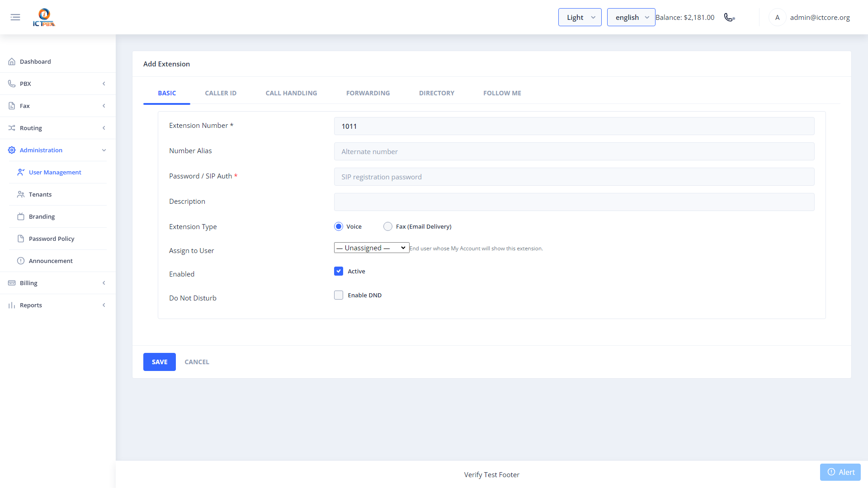This screenshot has height=488, width=868.
Task: Select the Routing shuffle icon
Action: pos(12,128)
